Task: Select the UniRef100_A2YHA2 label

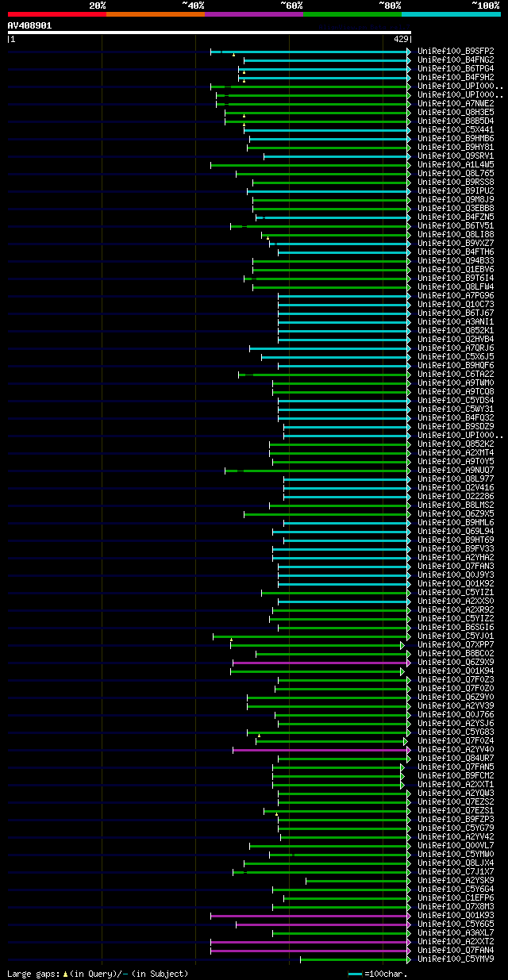Action: click(456, 557)
